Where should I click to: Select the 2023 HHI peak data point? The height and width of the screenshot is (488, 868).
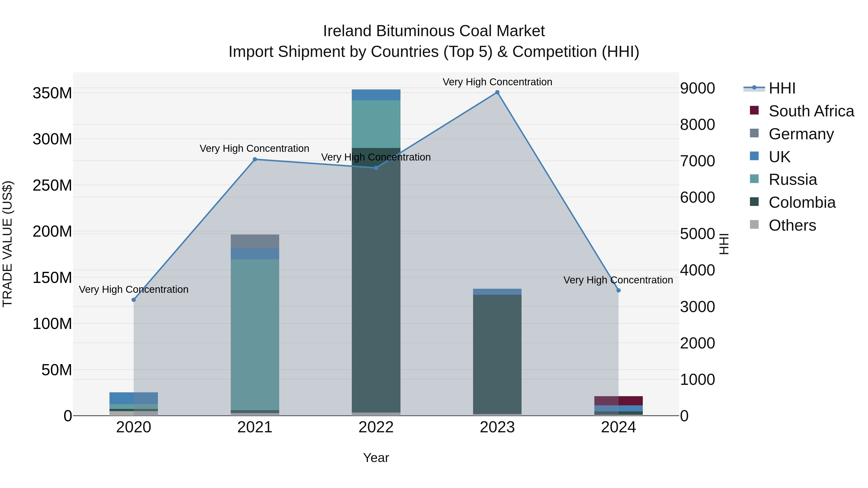(497, 92)
